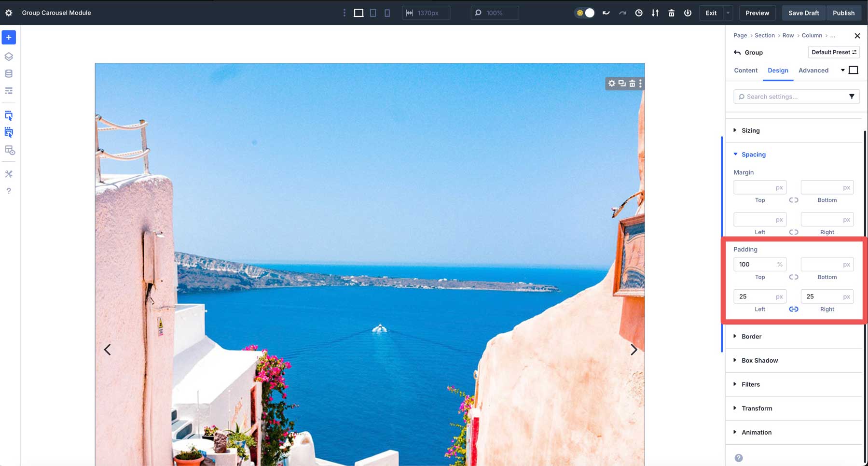Open the editing history clock icon

point(639,13)
